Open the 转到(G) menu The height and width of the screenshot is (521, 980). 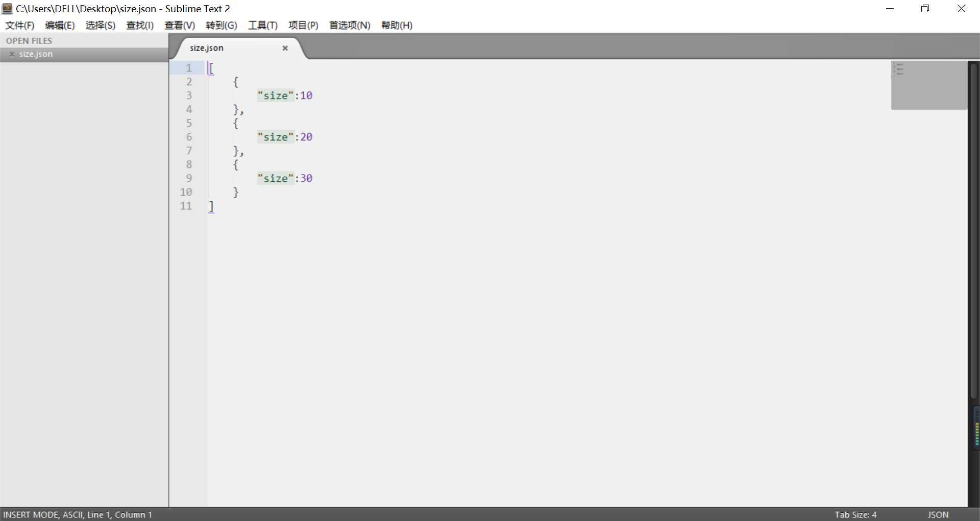[x=222, y=25]
